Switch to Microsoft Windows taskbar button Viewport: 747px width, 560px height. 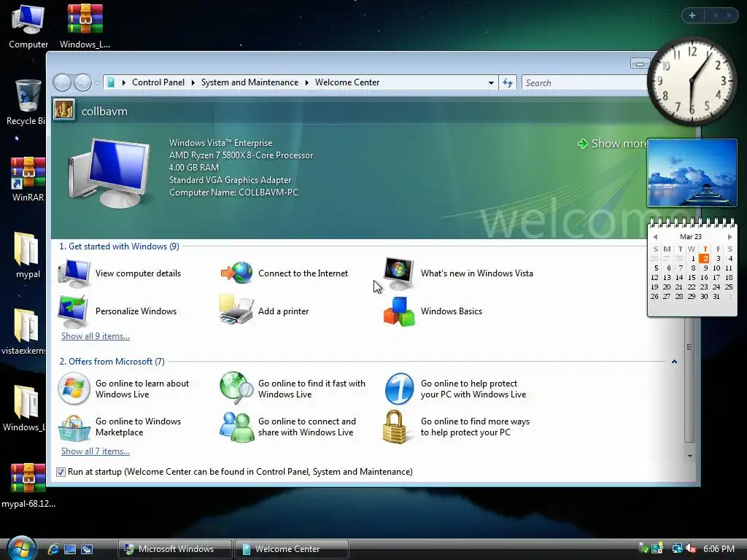coord(175,549)
